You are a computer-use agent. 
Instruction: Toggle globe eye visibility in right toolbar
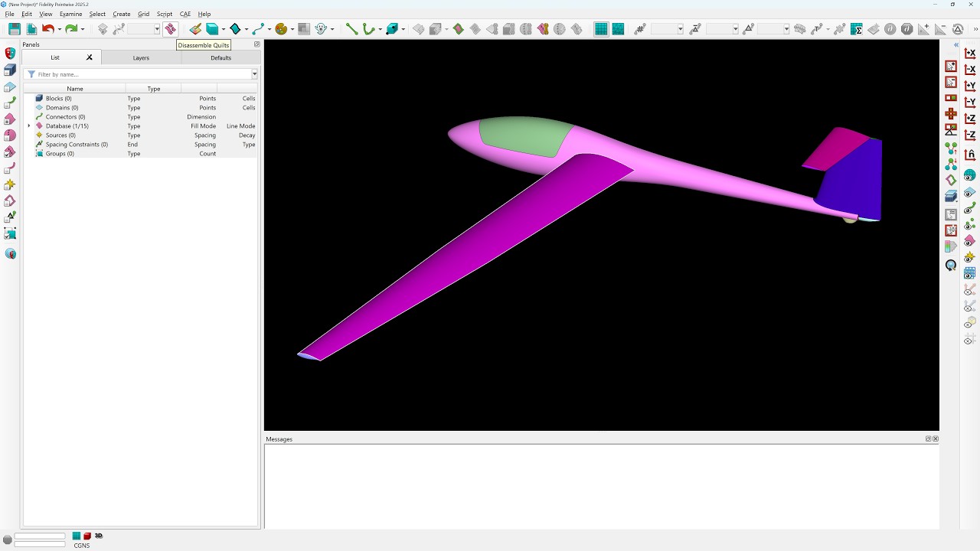tap(970, 175)
